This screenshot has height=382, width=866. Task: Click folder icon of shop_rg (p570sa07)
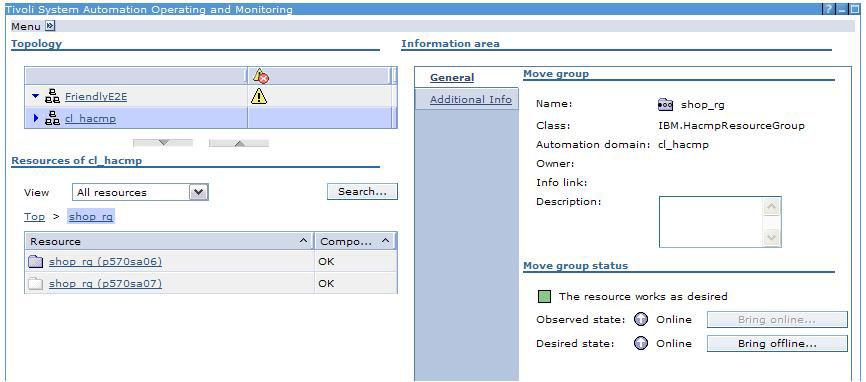coord(35,284)
